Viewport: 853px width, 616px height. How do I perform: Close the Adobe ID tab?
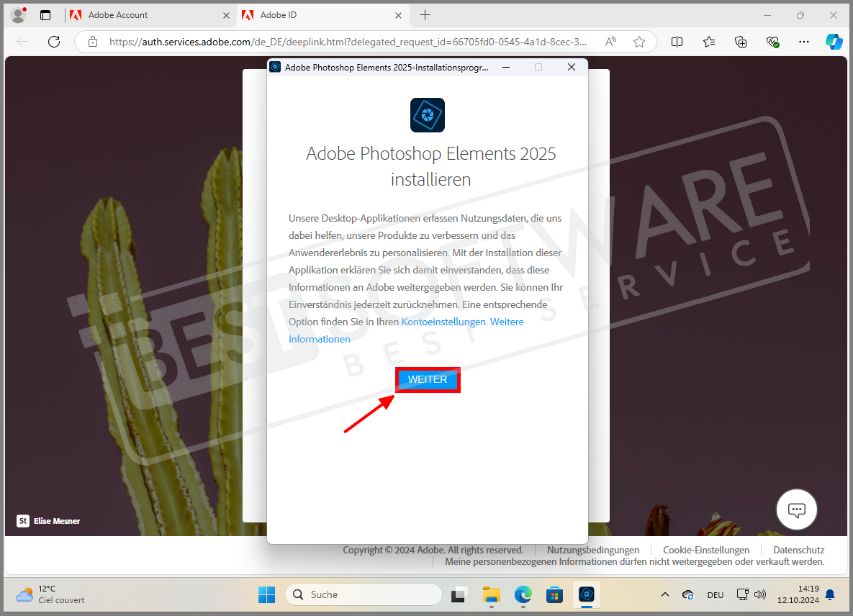(x=398, y=15)
